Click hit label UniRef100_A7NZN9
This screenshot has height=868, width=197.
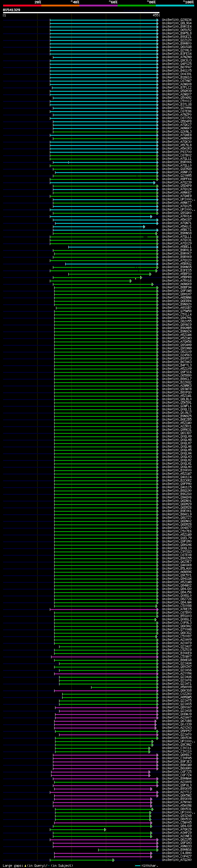pos(176,57)
